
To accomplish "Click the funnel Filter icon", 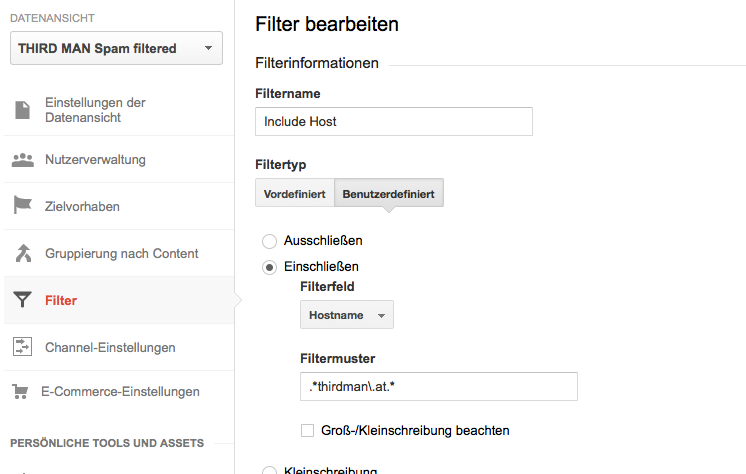I will point(22,300).
